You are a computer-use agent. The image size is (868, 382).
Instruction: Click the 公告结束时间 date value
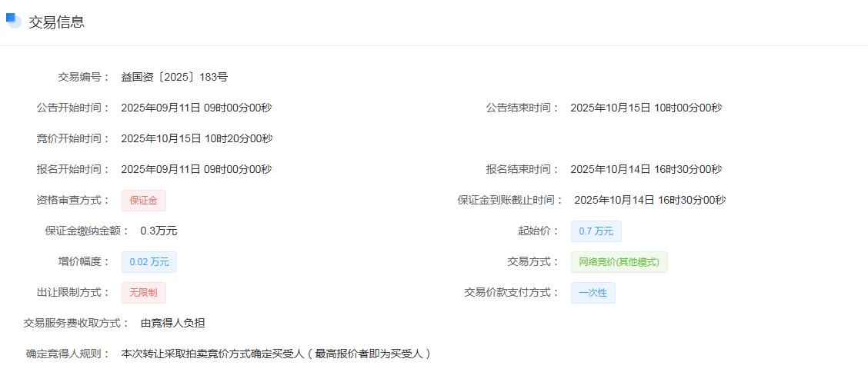click(x=646, y=108)
